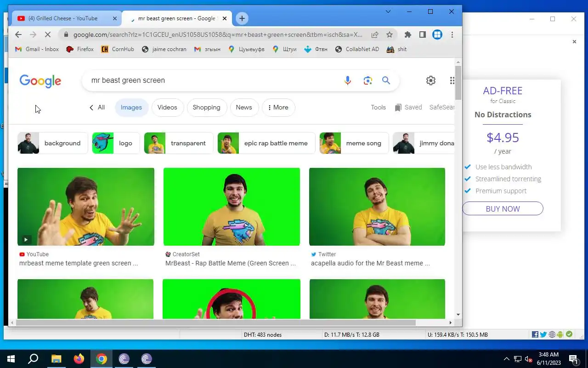
Task: Click the muted volume tray icon
Action: point(529,359)
